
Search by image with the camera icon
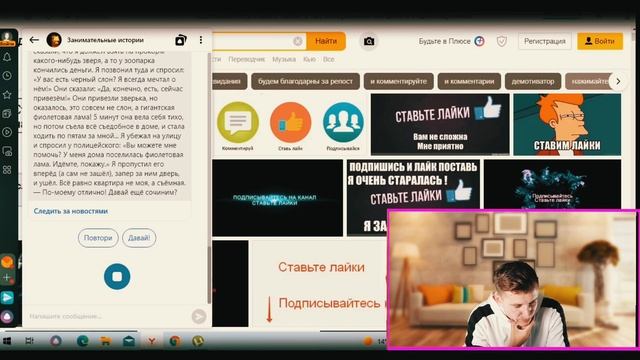(x=369, y=41)
